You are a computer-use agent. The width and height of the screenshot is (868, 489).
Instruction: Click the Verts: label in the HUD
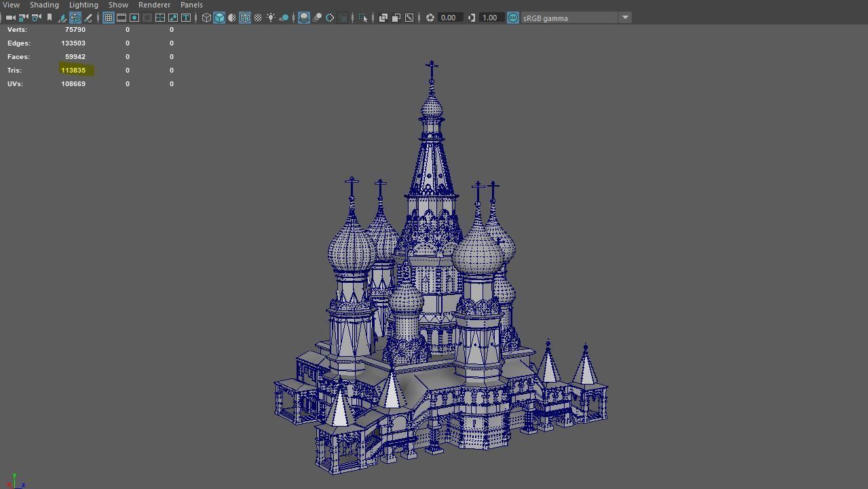coord(17,30)
